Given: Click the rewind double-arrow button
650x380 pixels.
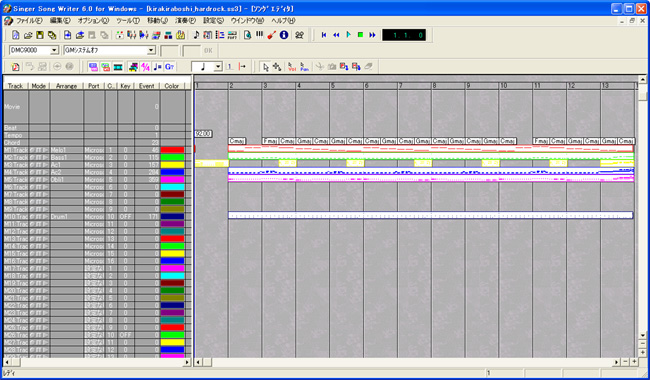Looking at the screenshot, I should (336, 35).
